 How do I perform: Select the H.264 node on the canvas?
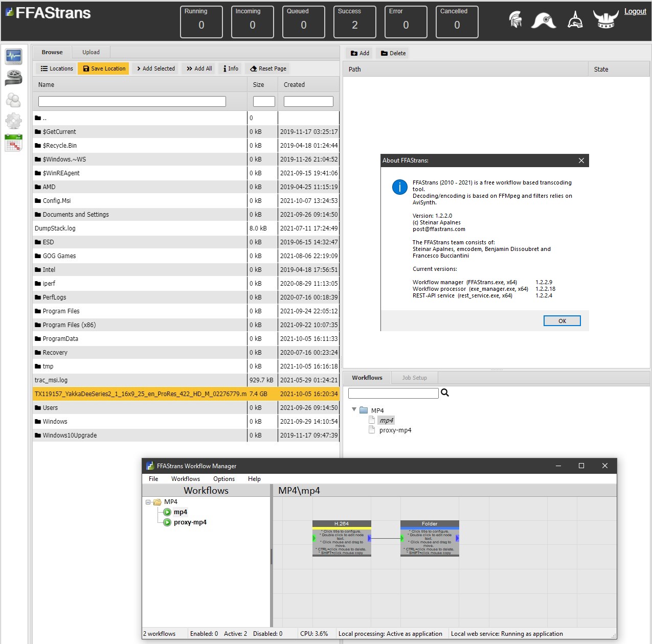coord(342,538)
